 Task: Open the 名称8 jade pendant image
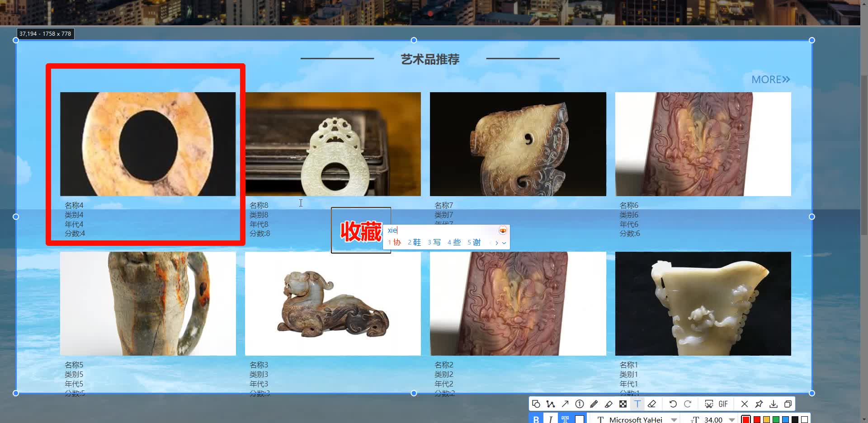click(333, 144)
